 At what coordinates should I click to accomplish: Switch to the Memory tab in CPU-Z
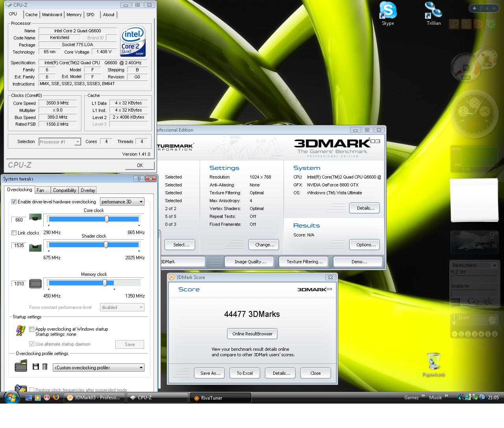click(x=74, y=15)
